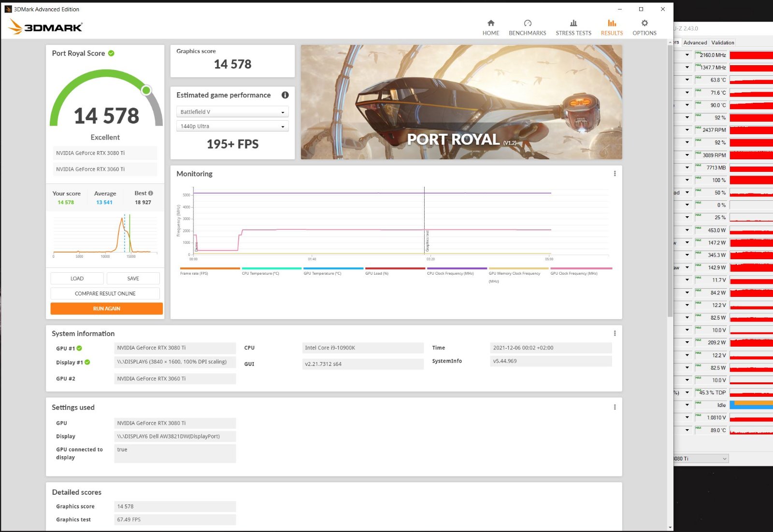The width and height of the screenshot is (773, 532).
Task: Open the three-dot menu in Settings used
Action: 615,407
